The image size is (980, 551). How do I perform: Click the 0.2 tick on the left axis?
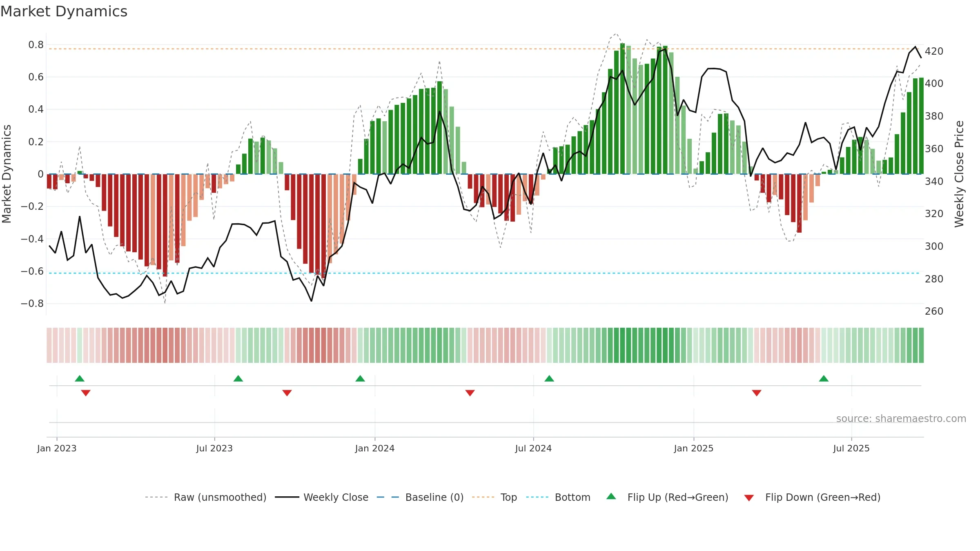click(36, 142)
